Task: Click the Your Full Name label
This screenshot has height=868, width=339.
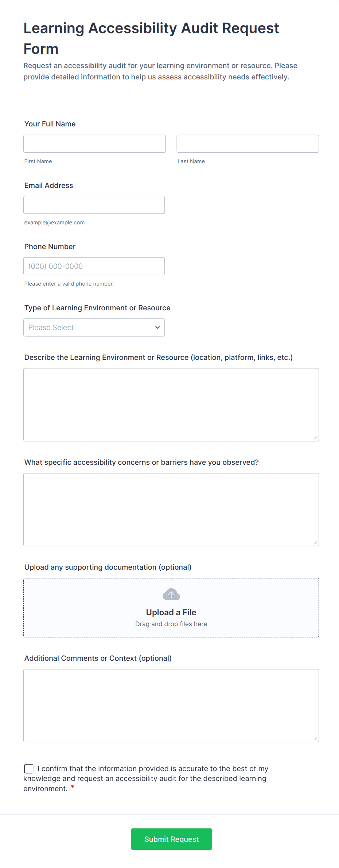Action: pyautogui.click(x=50, y=124)
